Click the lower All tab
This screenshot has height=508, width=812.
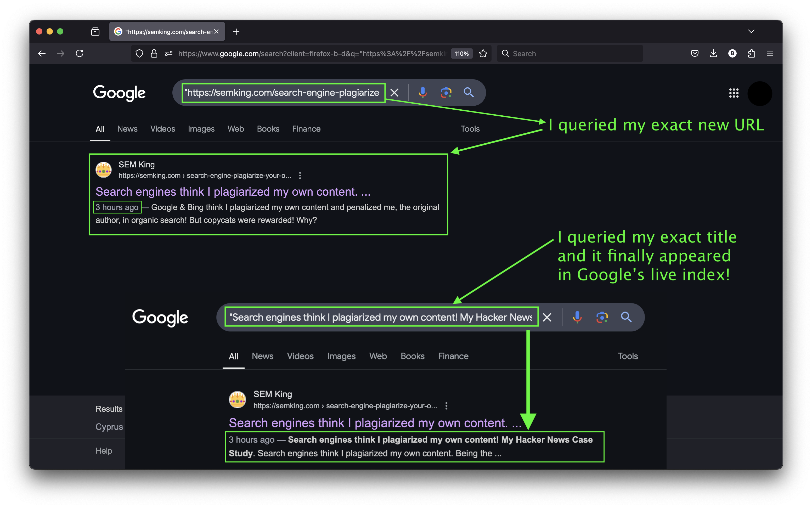coord(234,357)
